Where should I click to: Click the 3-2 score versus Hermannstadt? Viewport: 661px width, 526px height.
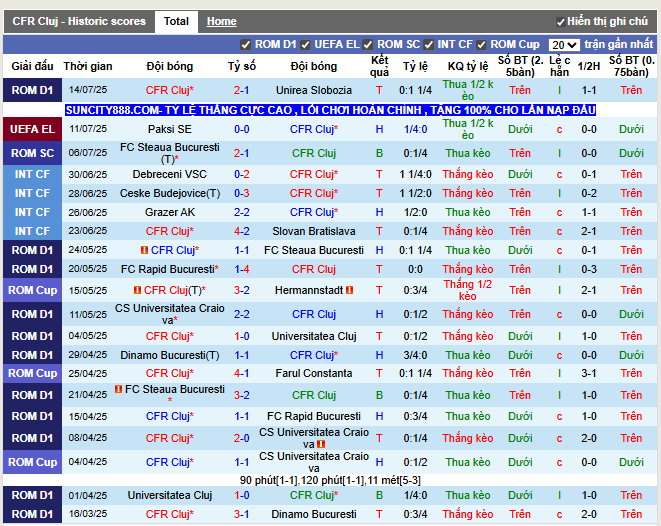click(x=242, y=290)
